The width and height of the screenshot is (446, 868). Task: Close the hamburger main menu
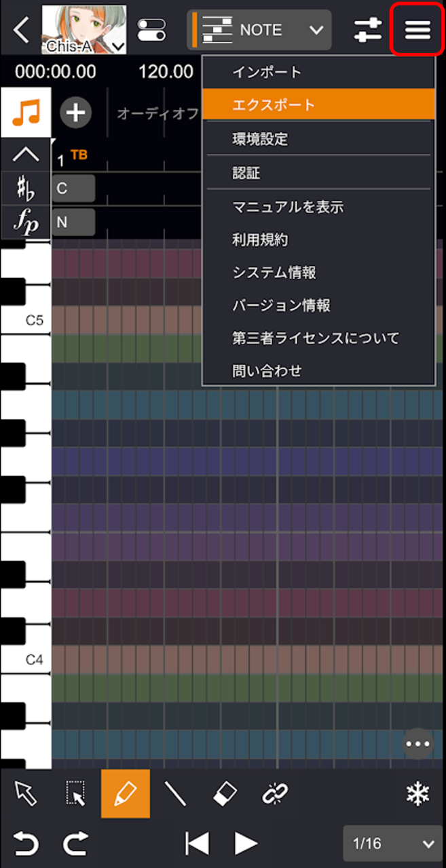click(417, 30)
